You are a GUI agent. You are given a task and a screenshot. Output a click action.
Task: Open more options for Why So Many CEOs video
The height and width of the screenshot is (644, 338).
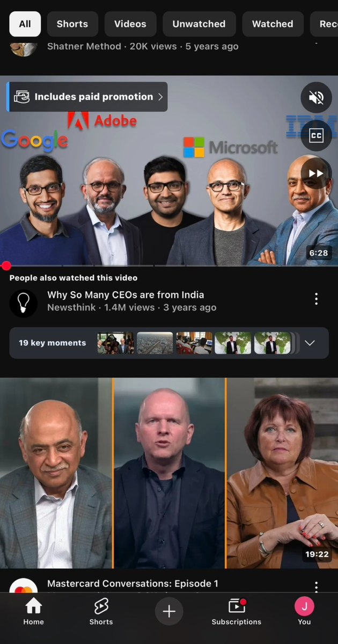[316, 299]
